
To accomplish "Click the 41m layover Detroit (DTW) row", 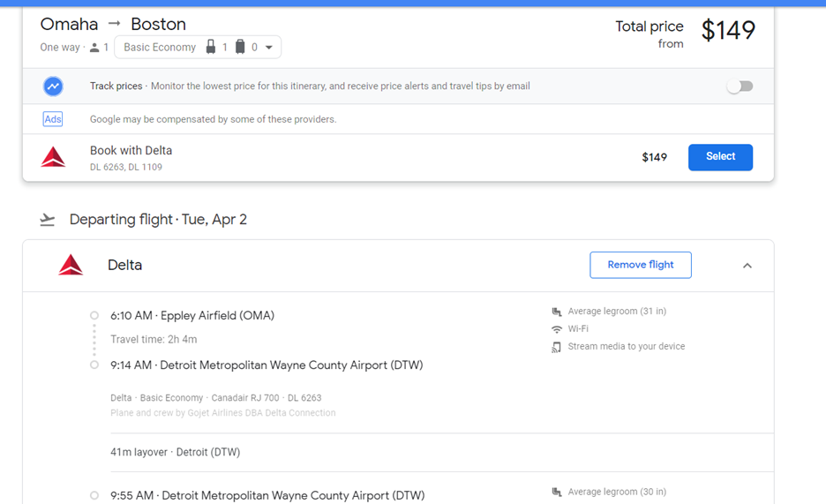I will [175, 452].
